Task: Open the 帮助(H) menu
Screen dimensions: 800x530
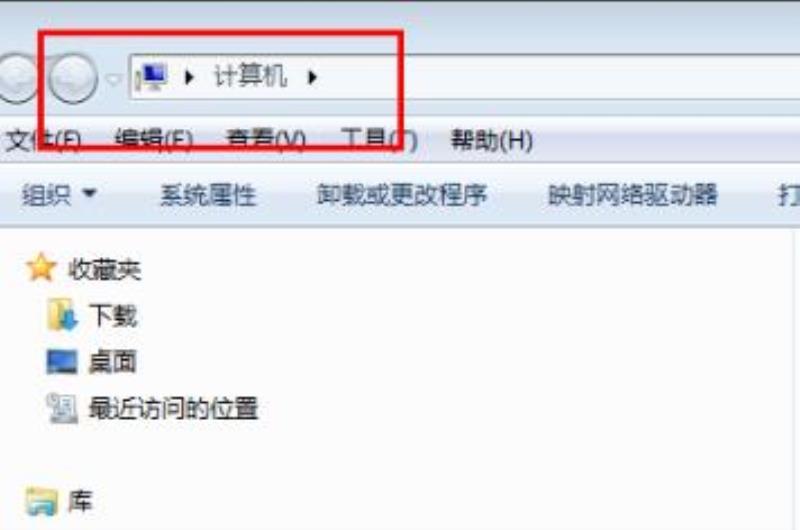Action: [492, 140]
